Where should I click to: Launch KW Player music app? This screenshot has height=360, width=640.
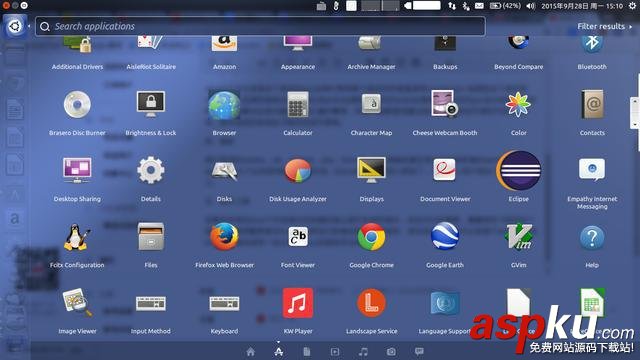[x=298, y=303]
